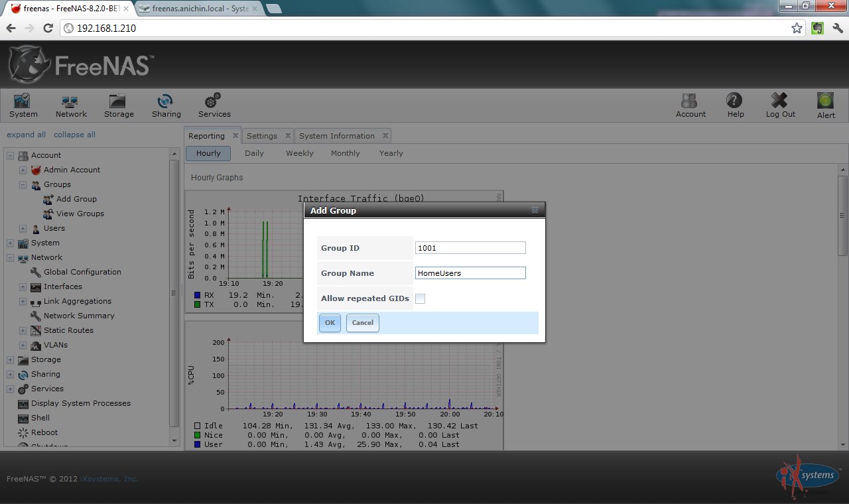Close the Reporting tab

235,135
